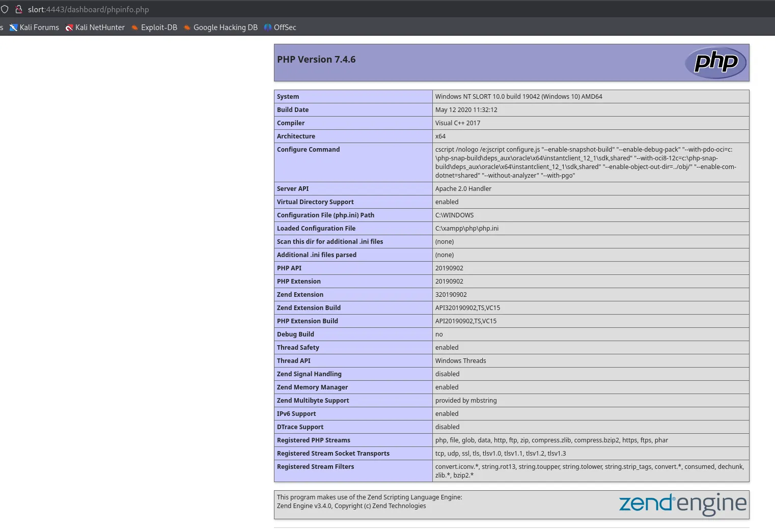Click the x64 architecture value
Image resolution: width=775 pixels, height=532 pixels.
click(x=440, y=136)
